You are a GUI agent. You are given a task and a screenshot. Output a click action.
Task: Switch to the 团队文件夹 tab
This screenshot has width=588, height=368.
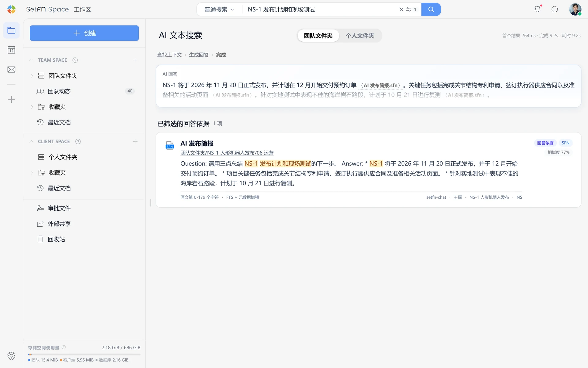(x=318, y=36)
